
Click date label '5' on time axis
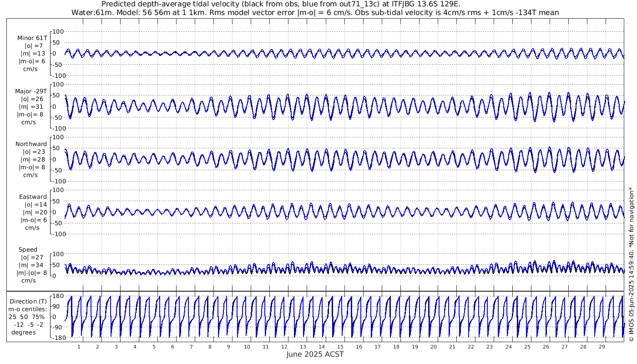(x=154, y=347)
